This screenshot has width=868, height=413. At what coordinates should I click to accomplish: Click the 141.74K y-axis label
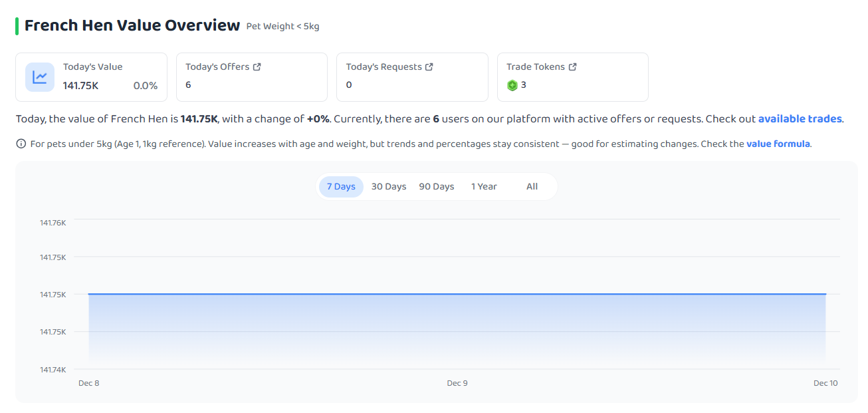(53, 369)
